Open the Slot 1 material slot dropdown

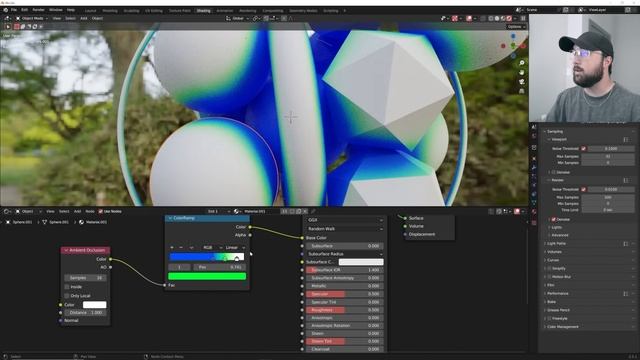coord(218,211)
